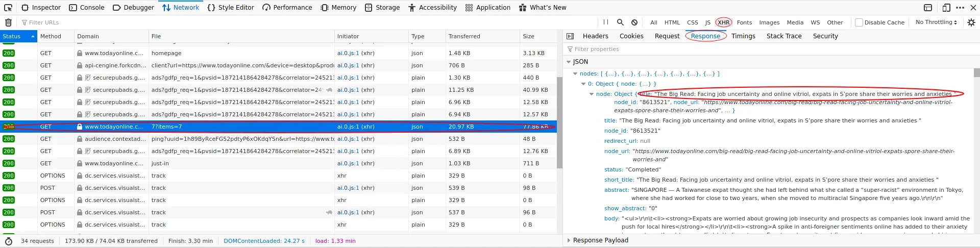Toggle the Fonts request filter
Screen dimensions: 980x248
744,22
